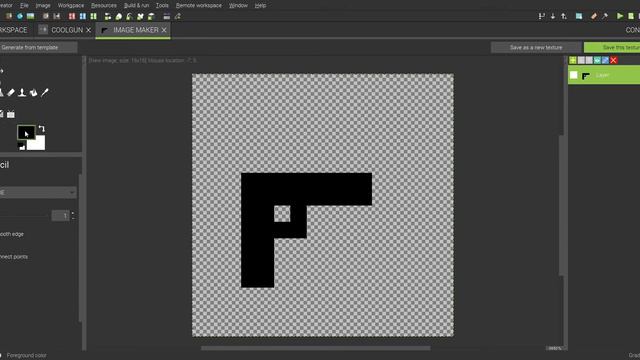The image size is (640, 360).
Task: Click the teal layer icon in layers toolbar
Action: point(597,60)
